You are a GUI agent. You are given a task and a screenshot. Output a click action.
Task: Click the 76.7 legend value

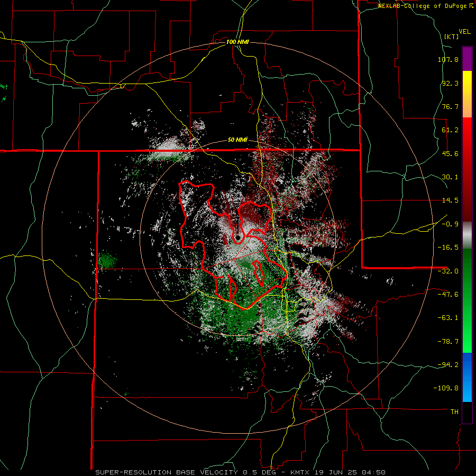(x=450, y=106)
